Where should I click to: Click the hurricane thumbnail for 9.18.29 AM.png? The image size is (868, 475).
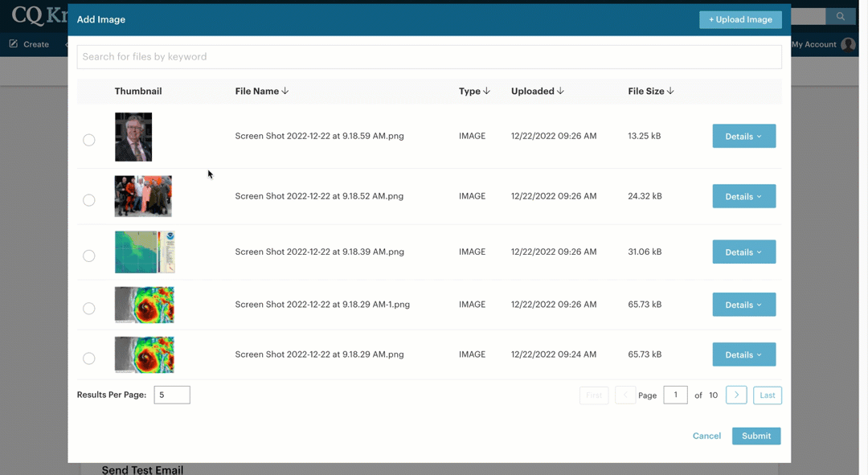(145, 354)
